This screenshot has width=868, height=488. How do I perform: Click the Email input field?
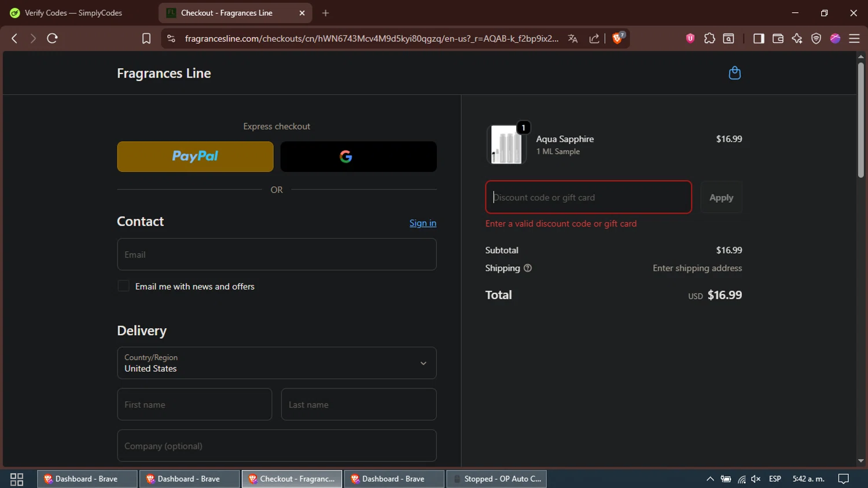[x=277, y=254]
